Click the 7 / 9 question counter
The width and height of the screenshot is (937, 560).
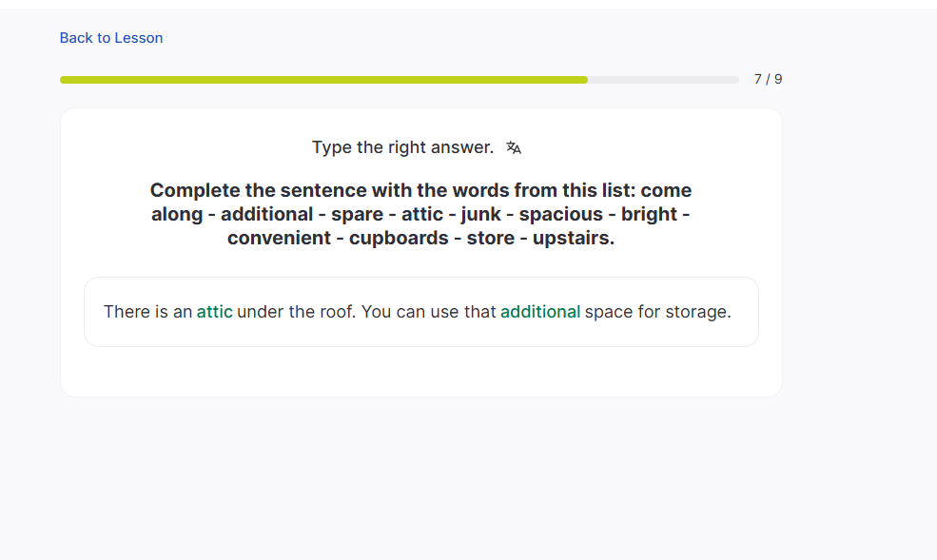point(768,79)
